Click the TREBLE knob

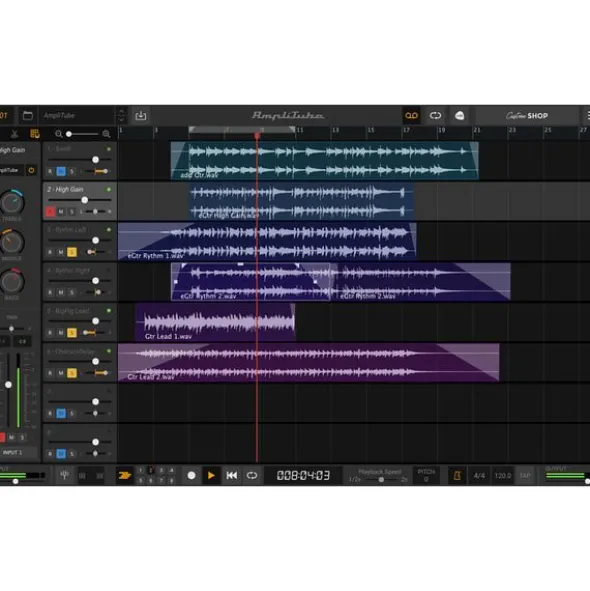point(12,203)
